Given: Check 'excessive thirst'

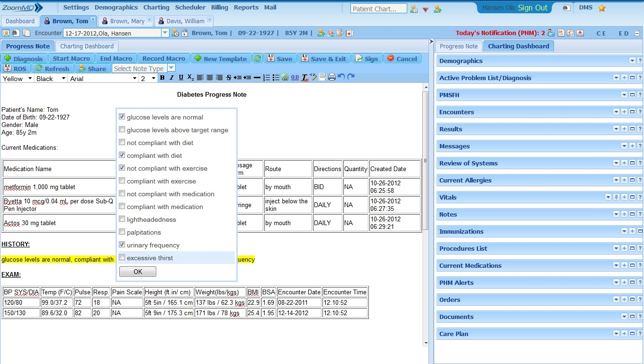Looking at the screenshot, I should click(122, 257).
